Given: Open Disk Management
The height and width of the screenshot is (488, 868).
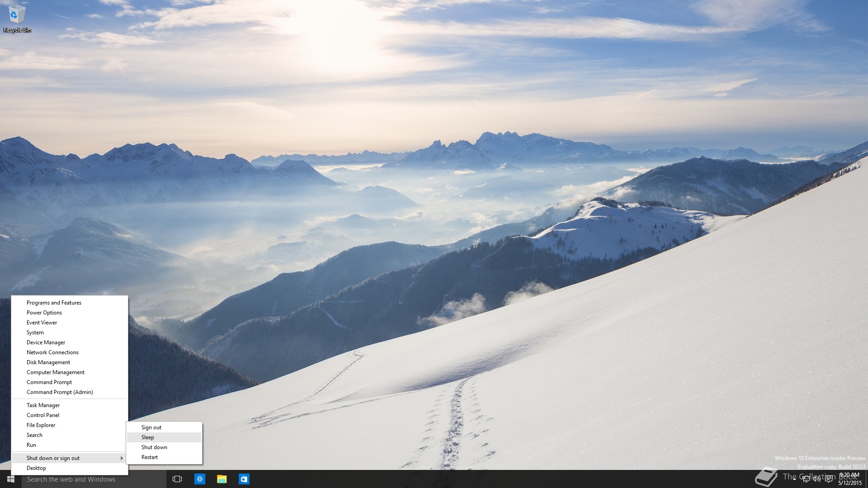Looking at the screenshot, I should pos(70,362).
